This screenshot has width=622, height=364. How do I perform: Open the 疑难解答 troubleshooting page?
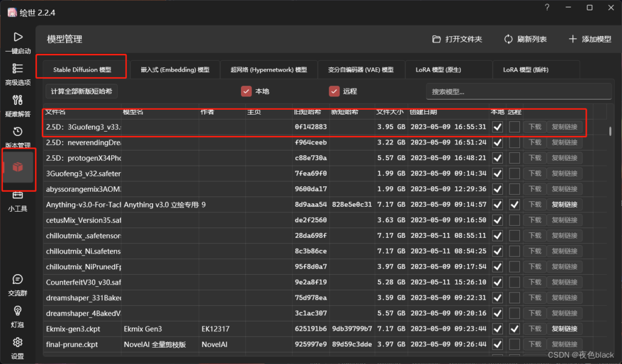click(x=18, y=100)
